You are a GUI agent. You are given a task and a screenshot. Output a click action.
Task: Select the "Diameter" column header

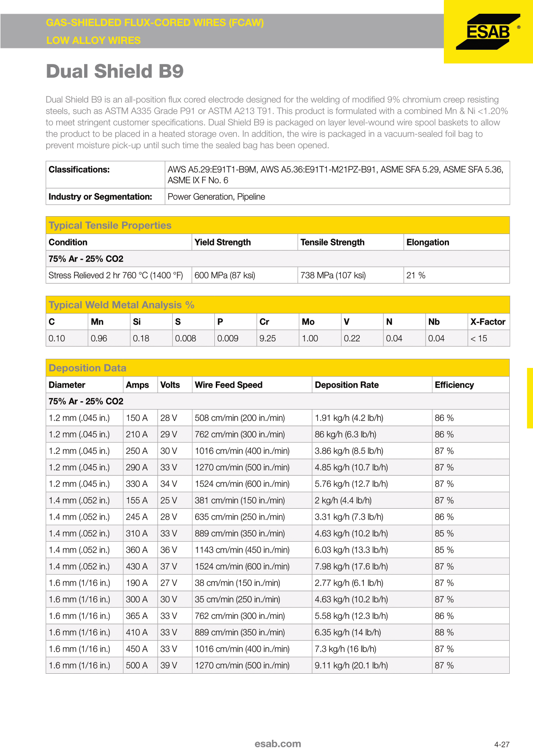click(x=67, y=385)
